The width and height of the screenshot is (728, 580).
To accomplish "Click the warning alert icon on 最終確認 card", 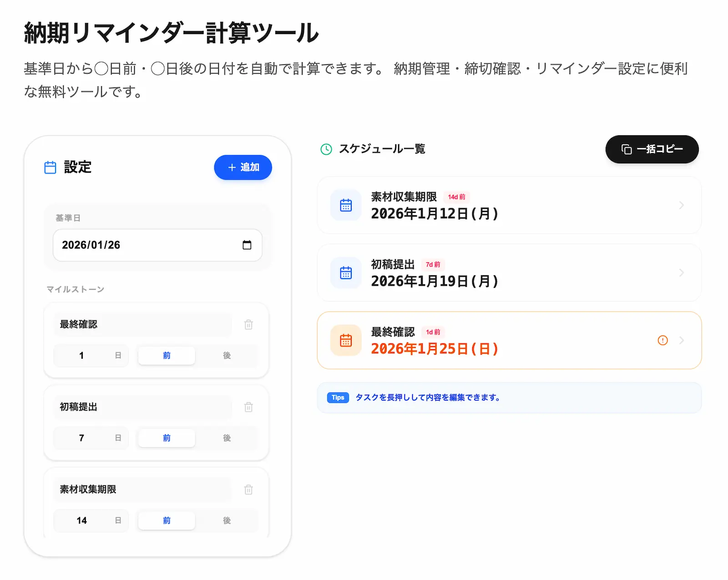I will click(663, 341).
